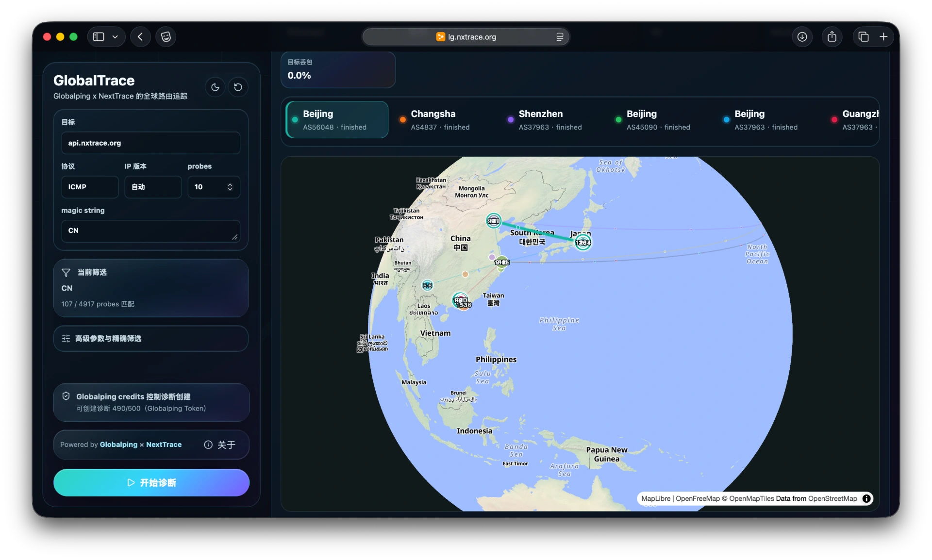Click the filter funnel icon 当前筛选

(66, 273)
